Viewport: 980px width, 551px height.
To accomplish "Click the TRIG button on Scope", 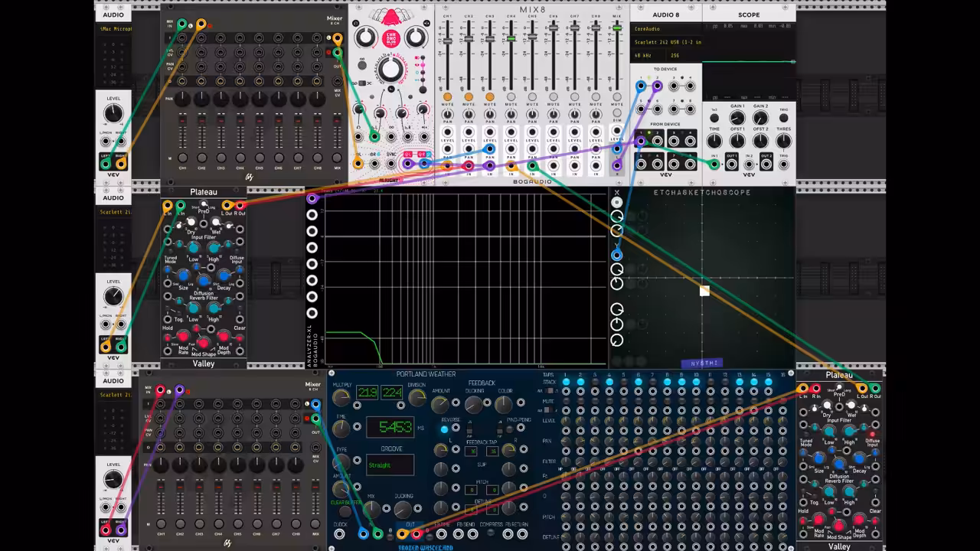I will 783,119.
